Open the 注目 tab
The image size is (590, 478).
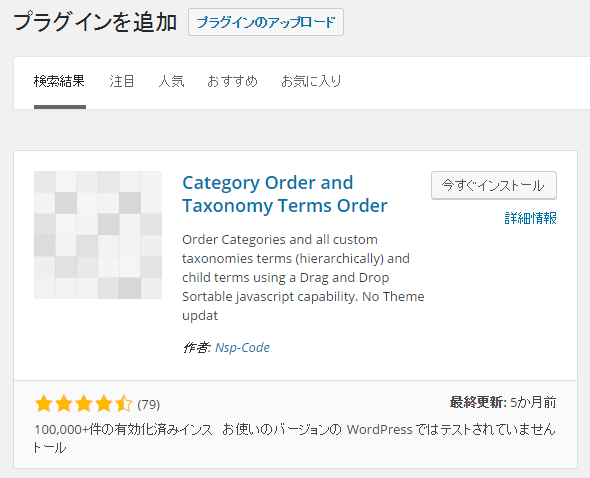coord(122,82)
